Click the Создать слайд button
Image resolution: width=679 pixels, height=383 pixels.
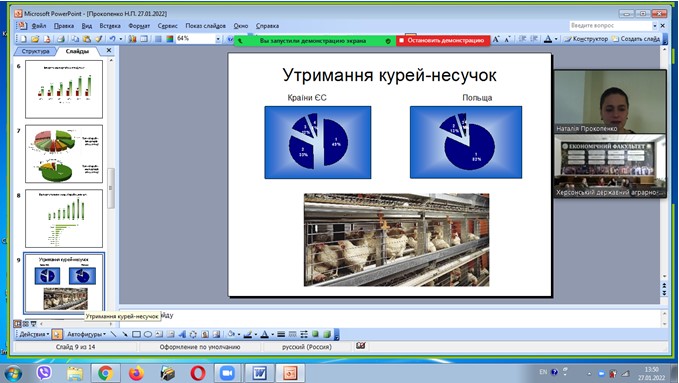click(636, 39)
